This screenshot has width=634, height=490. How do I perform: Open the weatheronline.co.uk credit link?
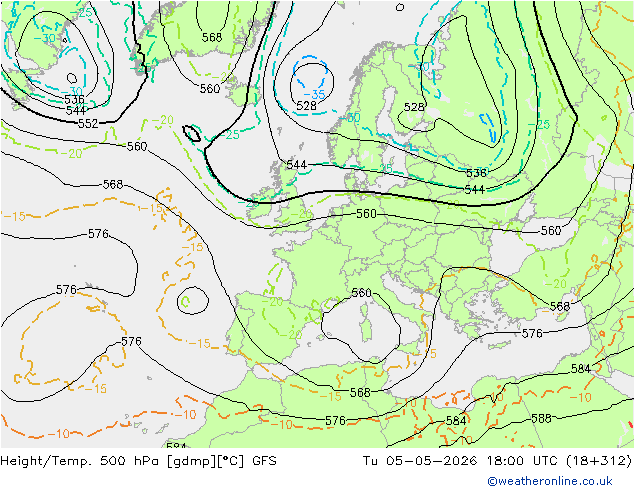coord(550,481)
